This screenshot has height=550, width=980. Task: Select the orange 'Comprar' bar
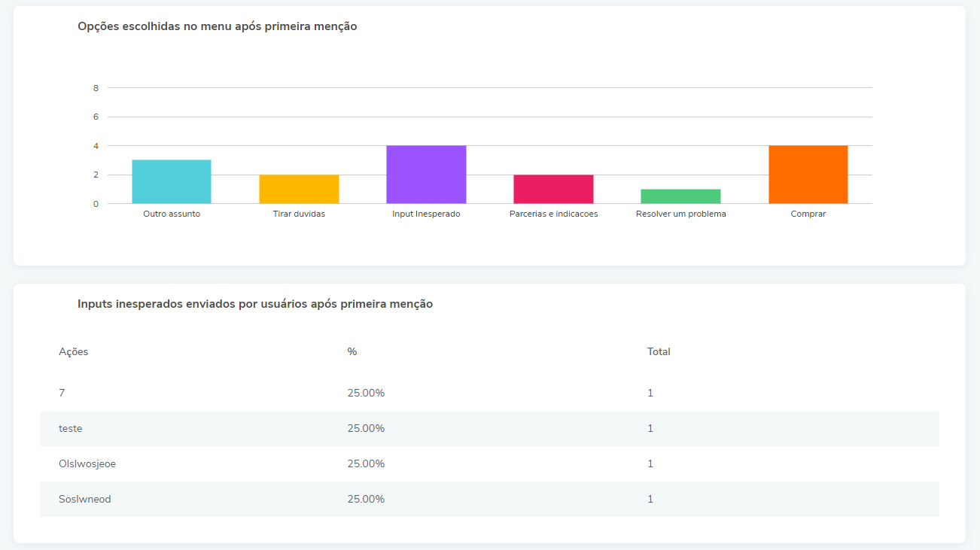[x=808, y=175]
